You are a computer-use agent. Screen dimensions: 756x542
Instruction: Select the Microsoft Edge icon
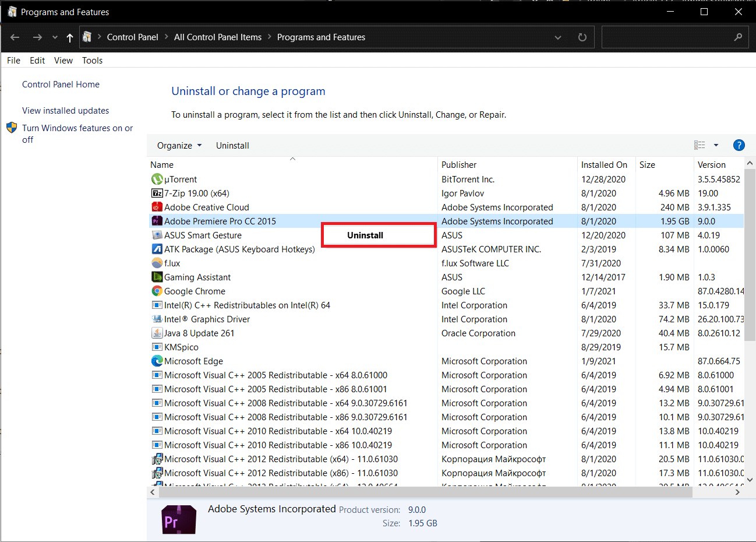click(x=157, y=361)
